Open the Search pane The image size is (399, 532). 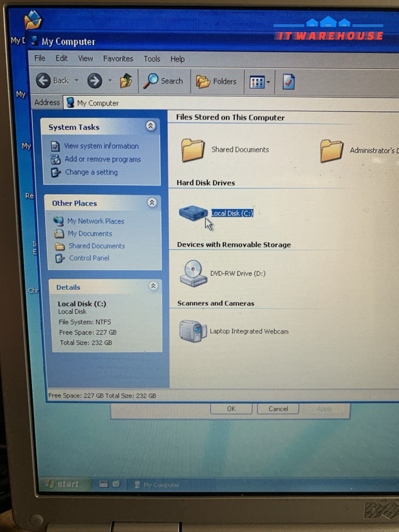click(x=163, y=81)
